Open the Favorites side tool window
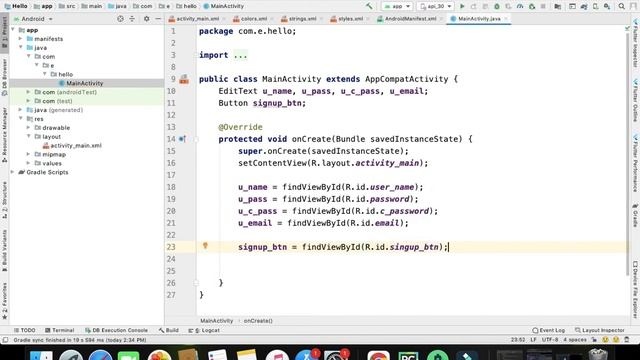This screenshot has width=640, height=360. point(4,301)
